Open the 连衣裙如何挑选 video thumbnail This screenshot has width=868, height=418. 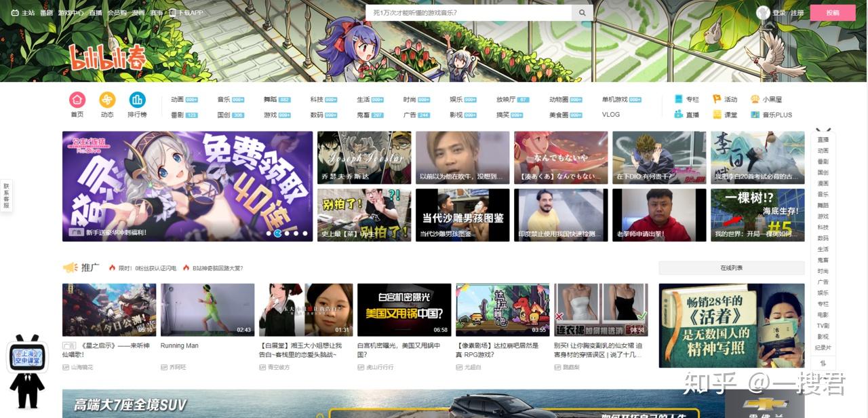tap(601, 310)
